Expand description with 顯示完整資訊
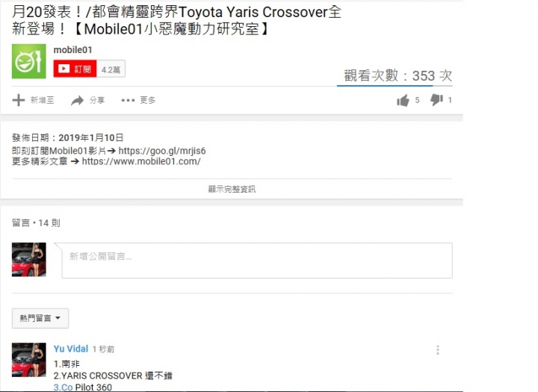This screenshot has height=392, width=538. 232,189
